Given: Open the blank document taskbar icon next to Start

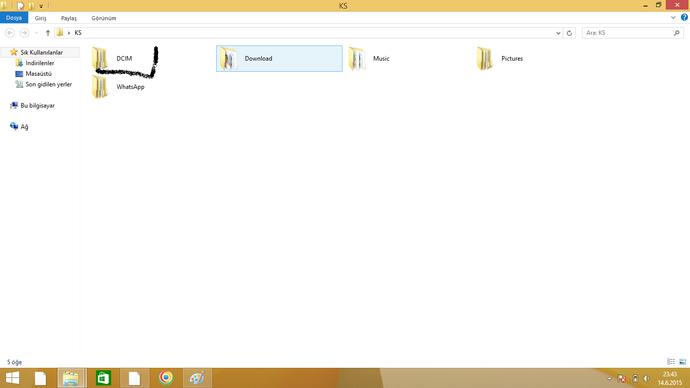Looking at the screenshot, I should [x=40, y=378].
